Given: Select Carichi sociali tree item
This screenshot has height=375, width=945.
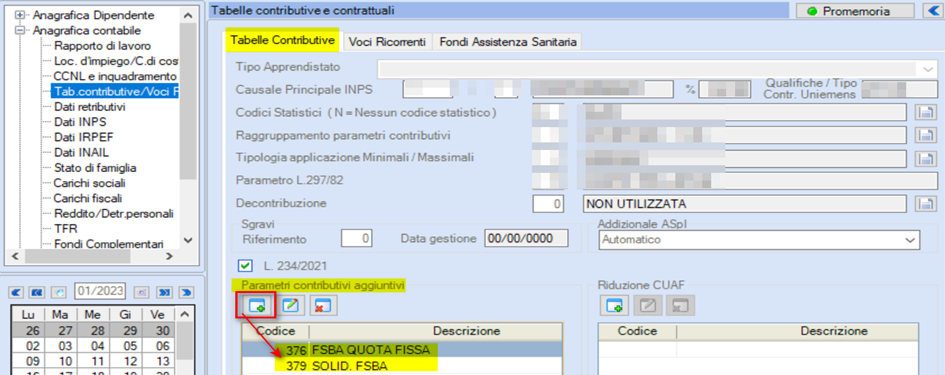Looking at the screenshot, I should [x=89, y=183].
